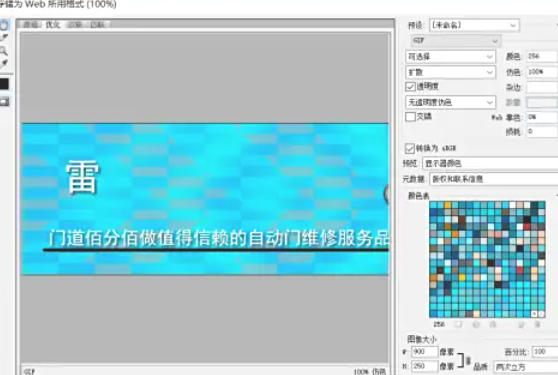The height and width of the screenshot is (375, 558).
Task: Uncheck the 转换为 sRGB checkbox
Action: (410, 148)
